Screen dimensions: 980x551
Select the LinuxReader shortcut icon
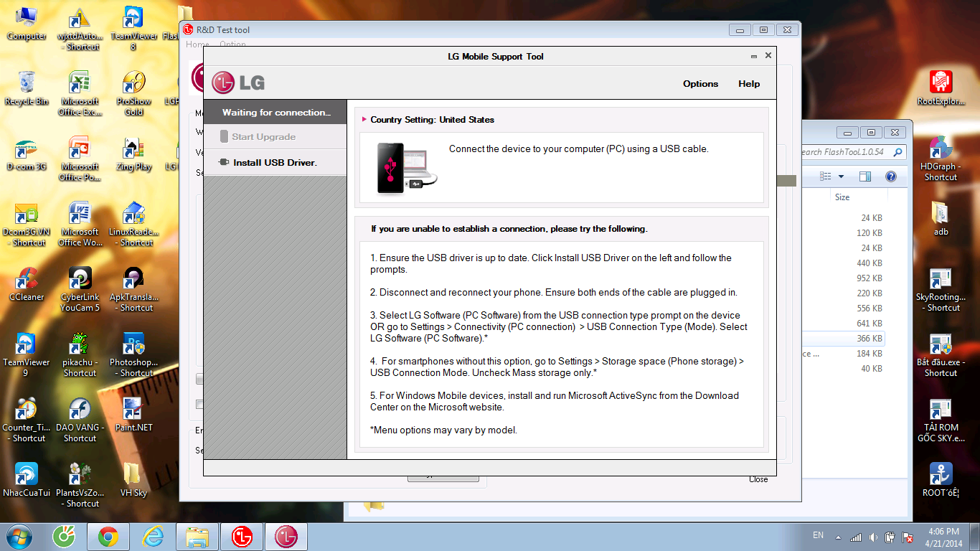133,224
